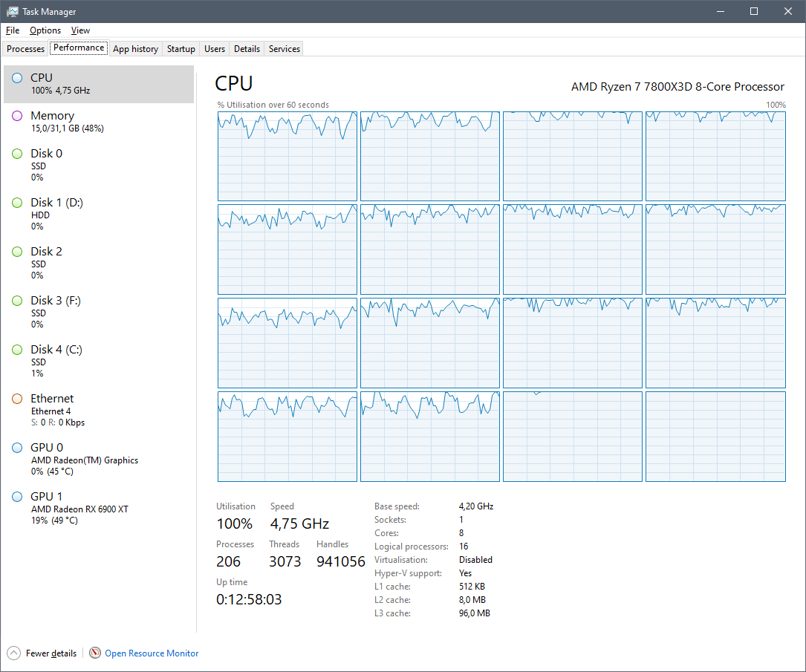The image size is (806, 672).
Task: Click the Task Manager title bar icon
Action: pyautogui.click(x=13, y=12)
